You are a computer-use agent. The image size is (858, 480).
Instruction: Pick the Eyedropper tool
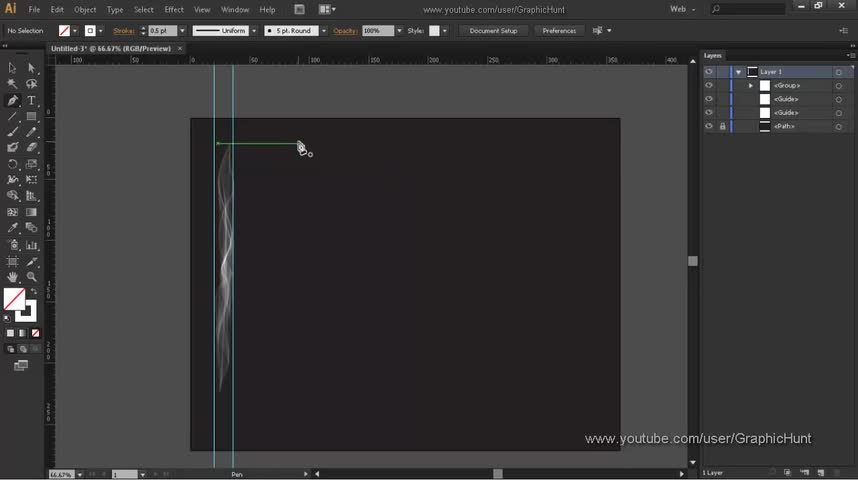pos(12,228)
